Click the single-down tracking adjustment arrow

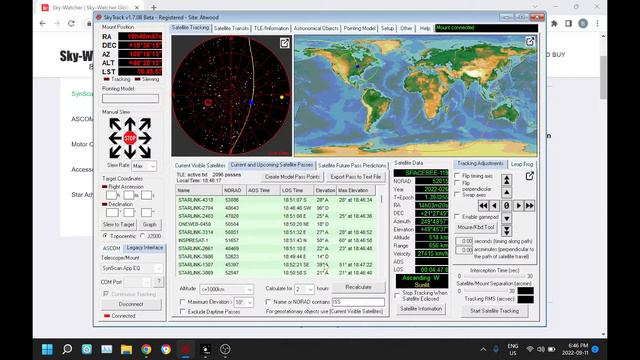(x=507, y=218)
